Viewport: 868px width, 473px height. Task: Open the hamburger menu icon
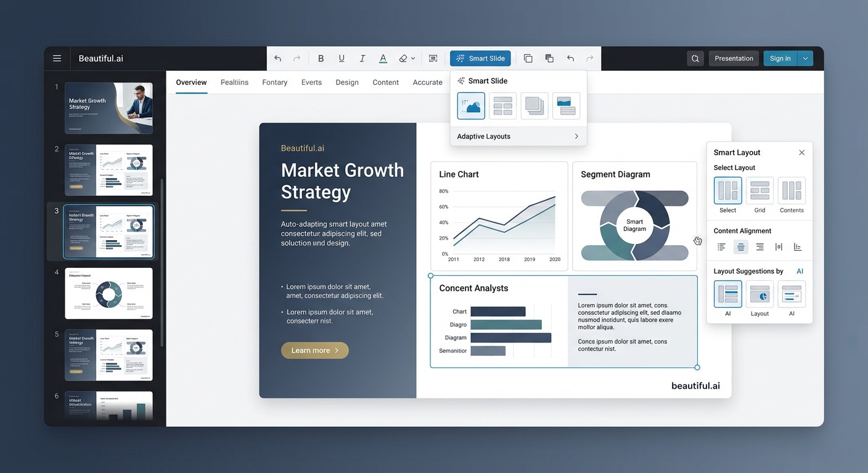(57, 59)
